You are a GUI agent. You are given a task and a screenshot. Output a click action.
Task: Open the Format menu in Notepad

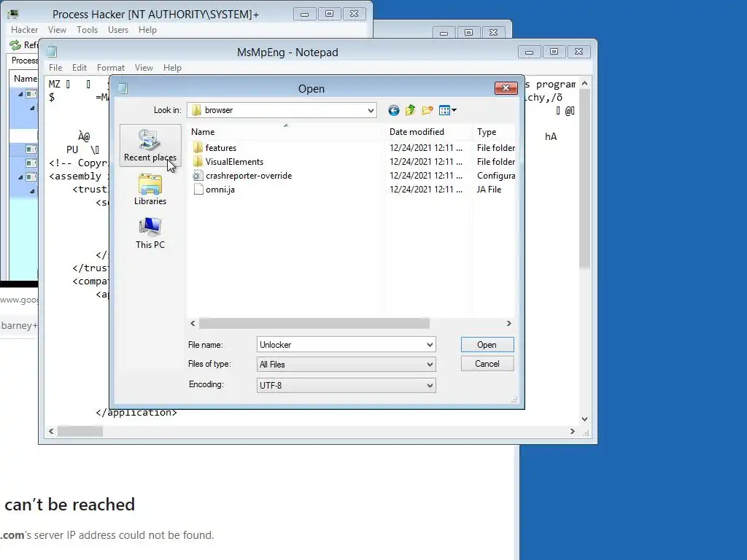click(x=111, y=68)
